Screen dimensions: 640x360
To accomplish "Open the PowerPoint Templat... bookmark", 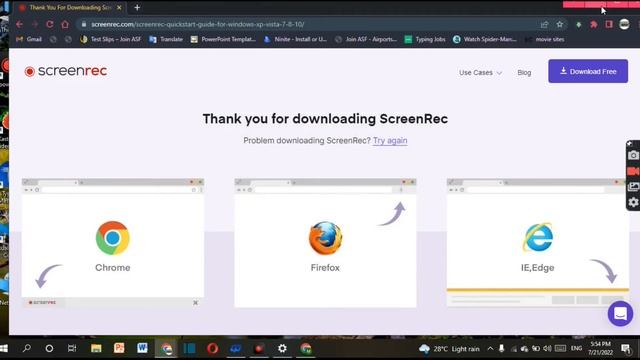I will click(x=223, y=39).
